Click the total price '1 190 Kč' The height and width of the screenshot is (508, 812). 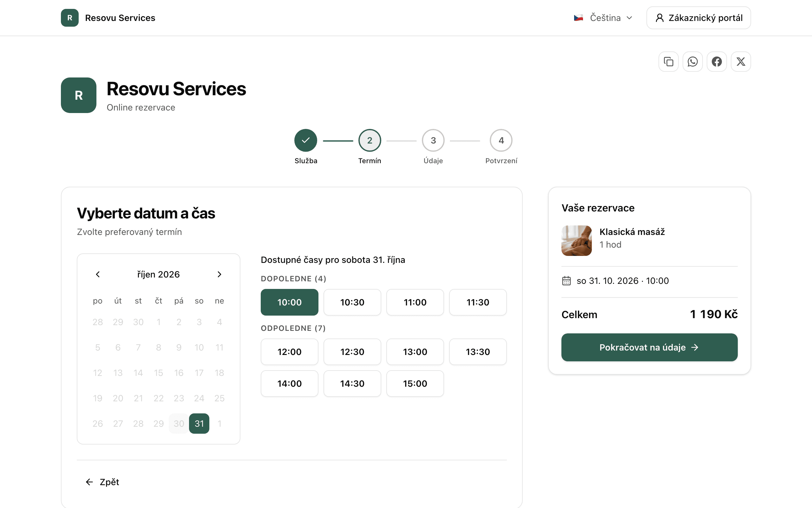(714, 314)
